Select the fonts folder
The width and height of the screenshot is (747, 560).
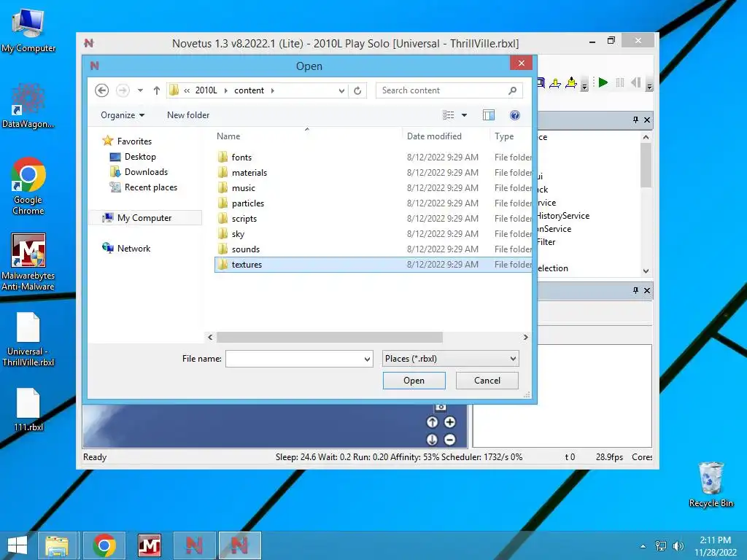point(373,157)
